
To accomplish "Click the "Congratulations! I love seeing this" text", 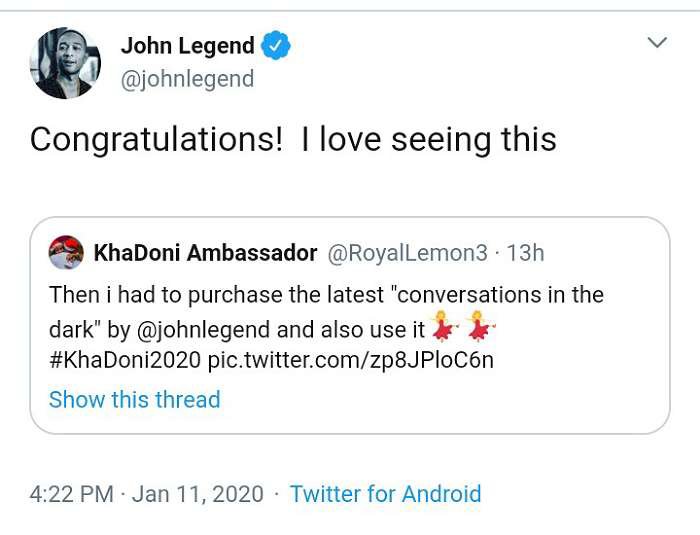I will (x=293, y=139).
